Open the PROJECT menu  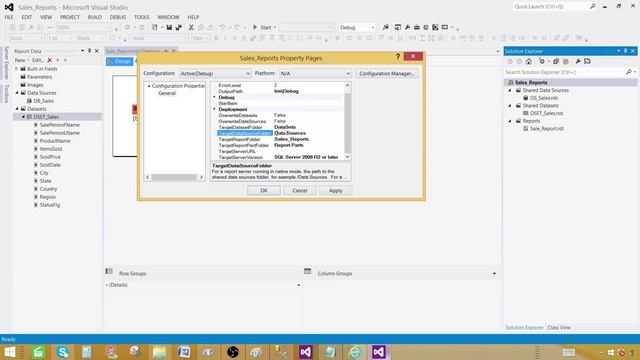(x=70, y=17)
